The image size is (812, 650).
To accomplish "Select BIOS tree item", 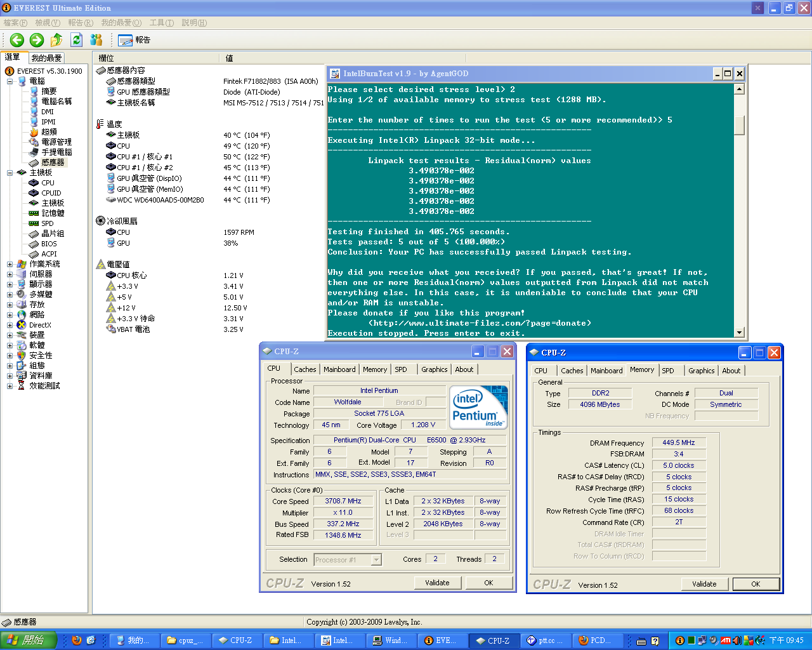I will tap(49, 244).
